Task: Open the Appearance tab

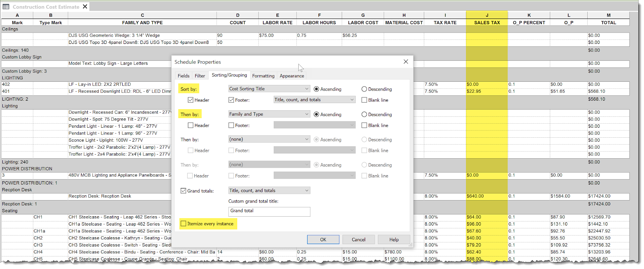Action: [x=292, y=76]
